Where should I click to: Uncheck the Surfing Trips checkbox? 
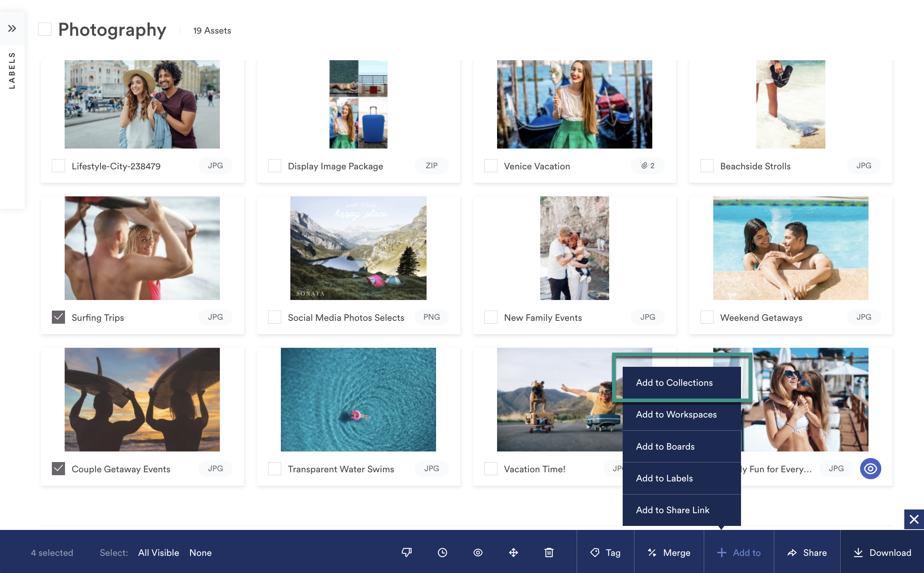(58, 317)
